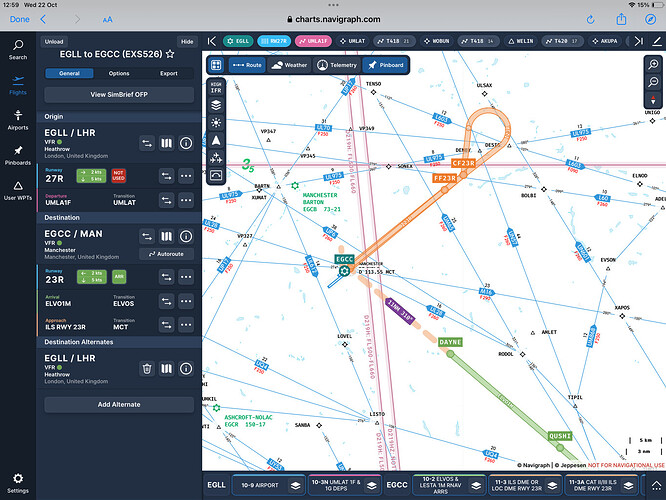The width and height of the screenshot is (666, 500).
Task: Open EGCC airport info icon
Action: 186,237
